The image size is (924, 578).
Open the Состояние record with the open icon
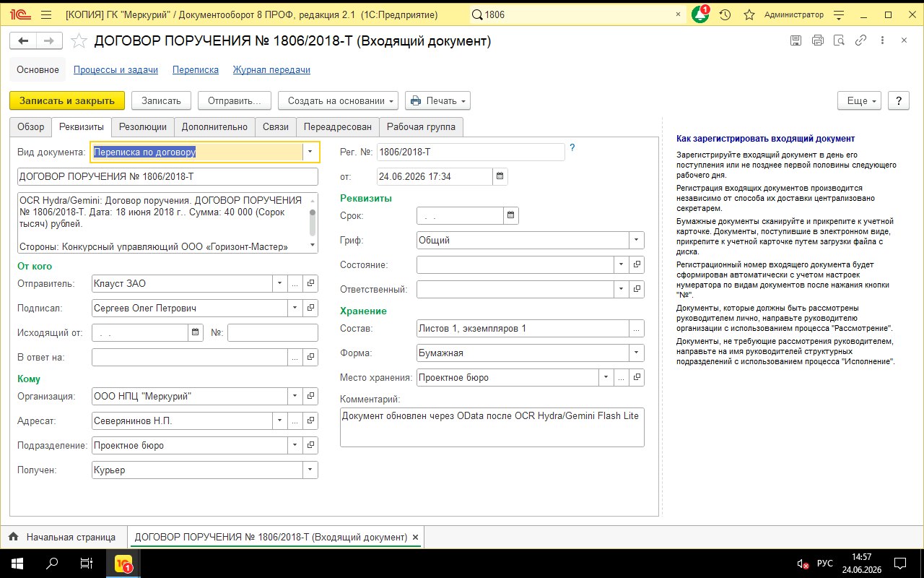click(x=637, y=264)
